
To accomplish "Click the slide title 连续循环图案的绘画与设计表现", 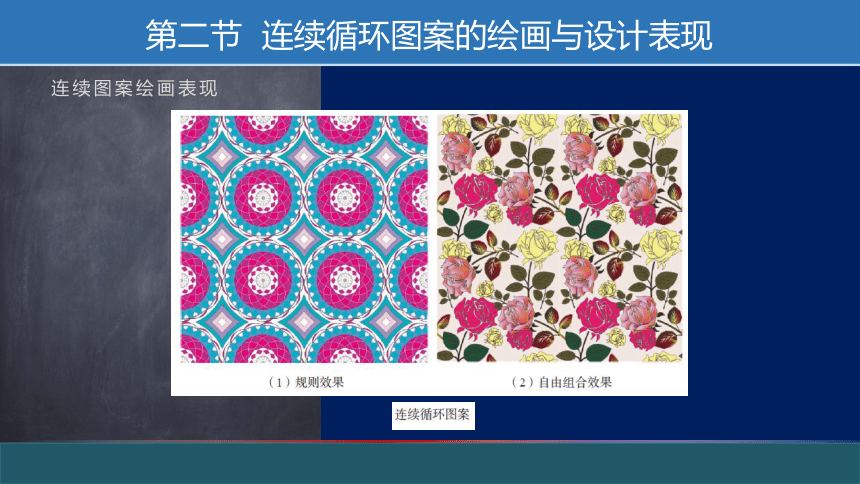I will coord(486,35).
